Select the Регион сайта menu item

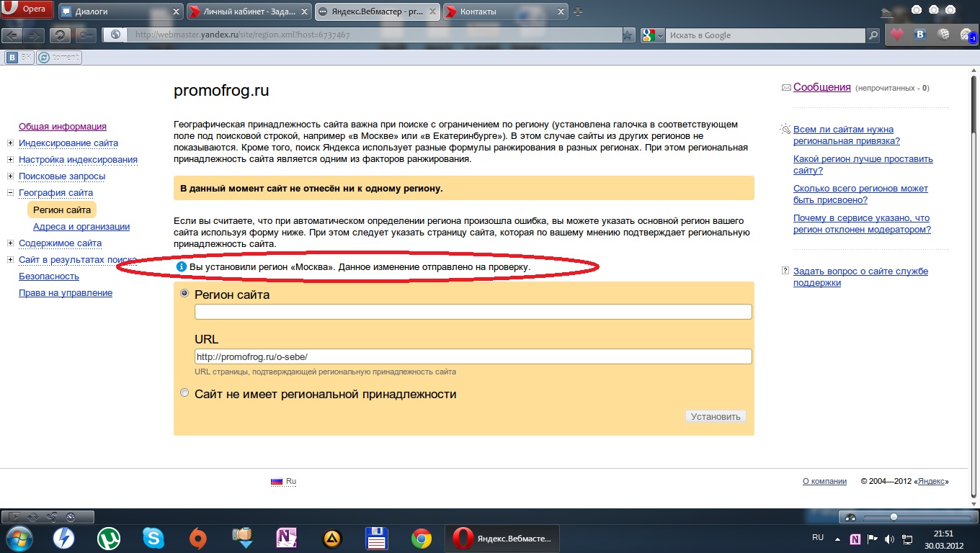coord(62,210)
